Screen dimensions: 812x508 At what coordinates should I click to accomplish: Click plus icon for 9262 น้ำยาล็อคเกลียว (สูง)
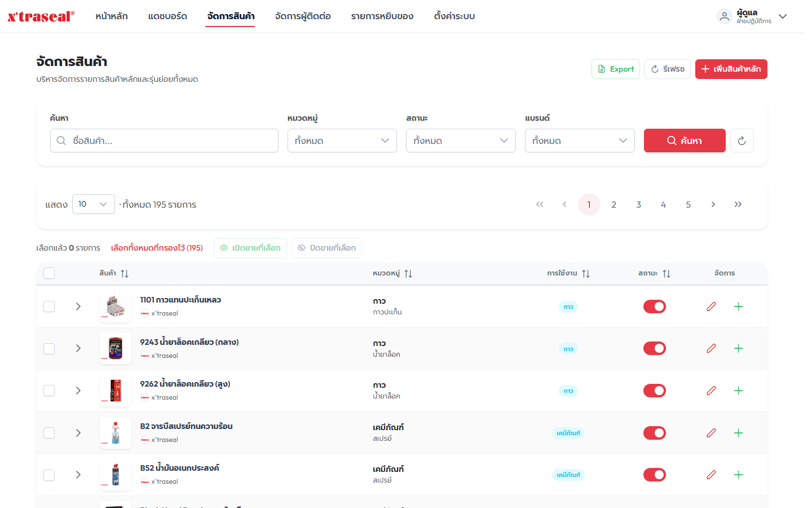click(738, 391)
